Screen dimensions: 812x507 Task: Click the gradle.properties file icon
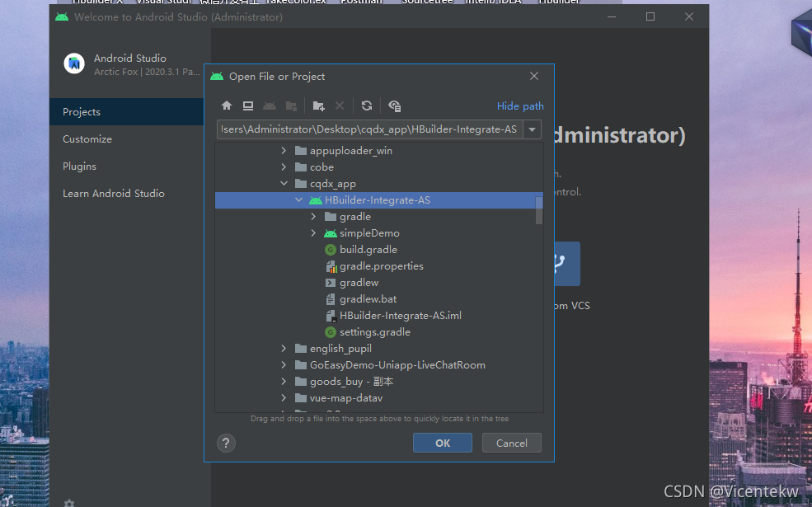331,266
